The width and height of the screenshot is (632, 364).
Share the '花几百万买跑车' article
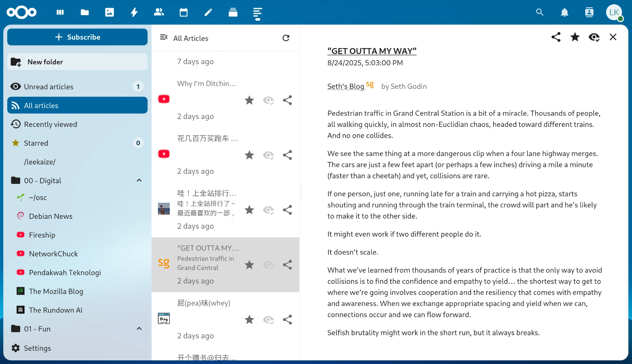(287, 155)
